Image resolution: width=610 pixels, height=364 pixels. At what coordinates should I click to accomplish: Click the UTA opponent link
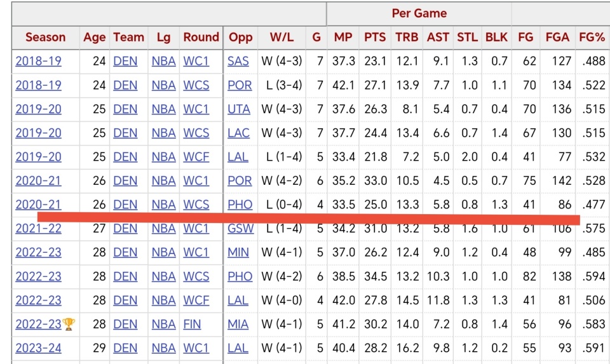(x=239, y=109)
